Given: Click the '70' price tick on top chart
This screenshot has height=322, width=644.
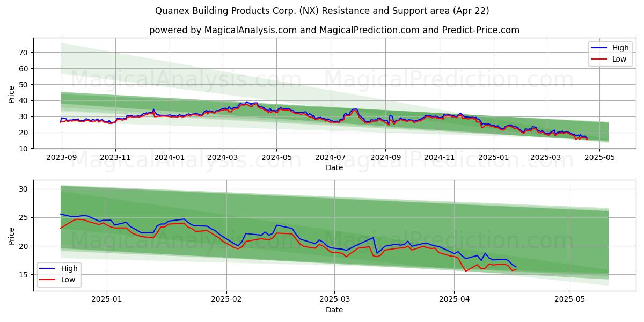Looking at the screenshot, I should pos(25,53).
